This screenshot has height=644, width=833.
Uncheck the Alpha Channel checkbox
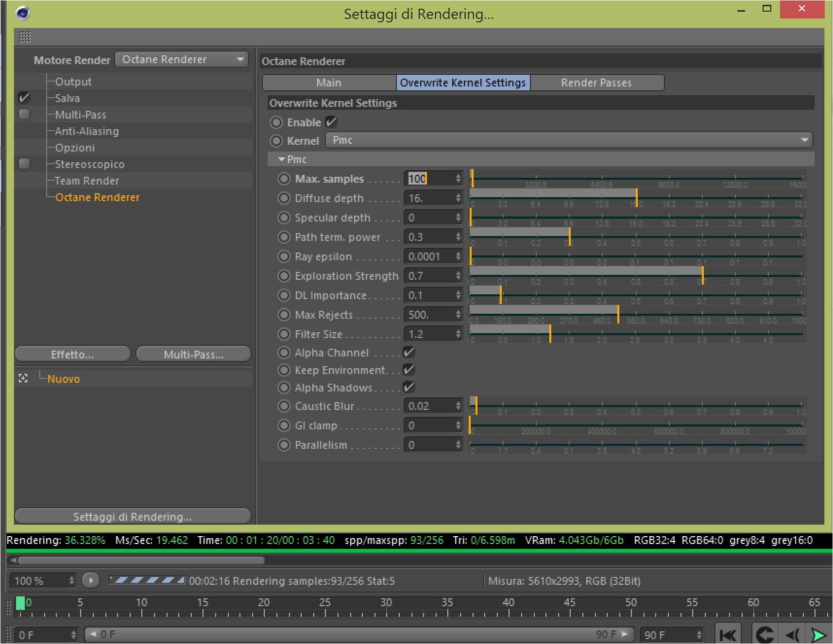point(409,352)
